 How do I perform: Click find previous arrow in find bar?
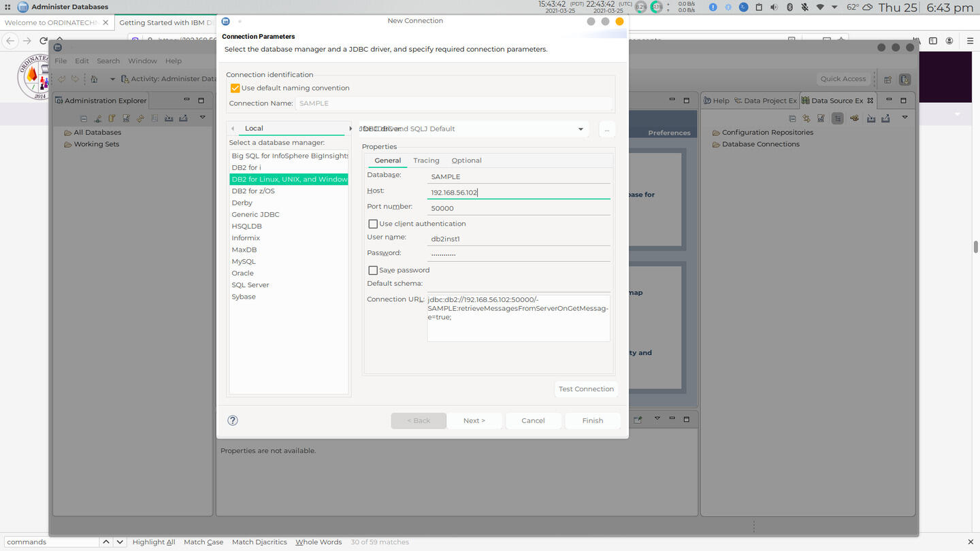point(106,542)
